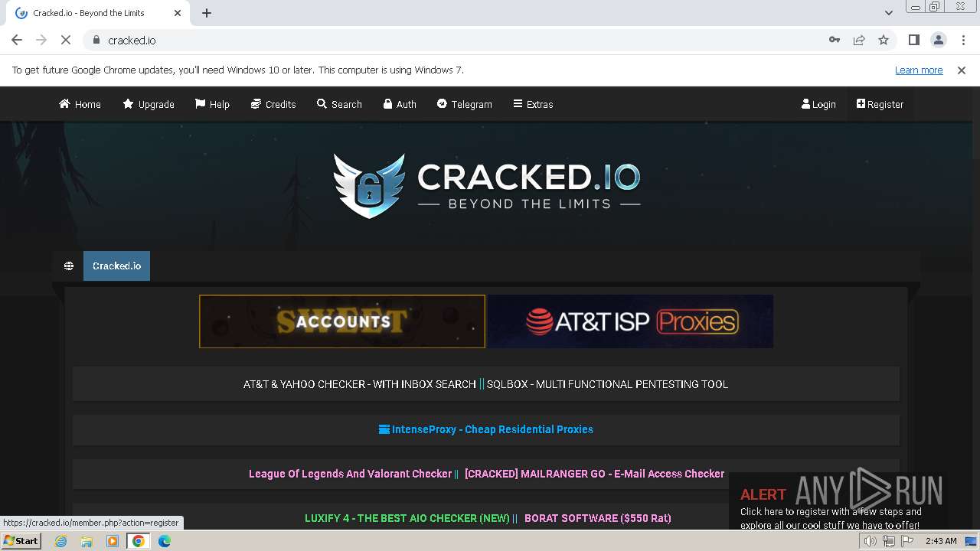
Task: Click the Auth padlock icon
Action: (x=388, y=104)
